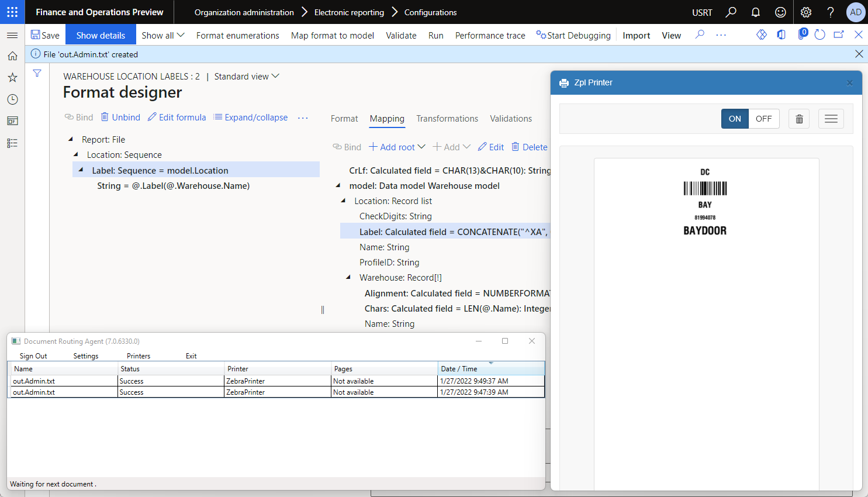This screenshot has width=868, height=497.
Task: Switch to the Transformations tab
Action: coord(447,119)
